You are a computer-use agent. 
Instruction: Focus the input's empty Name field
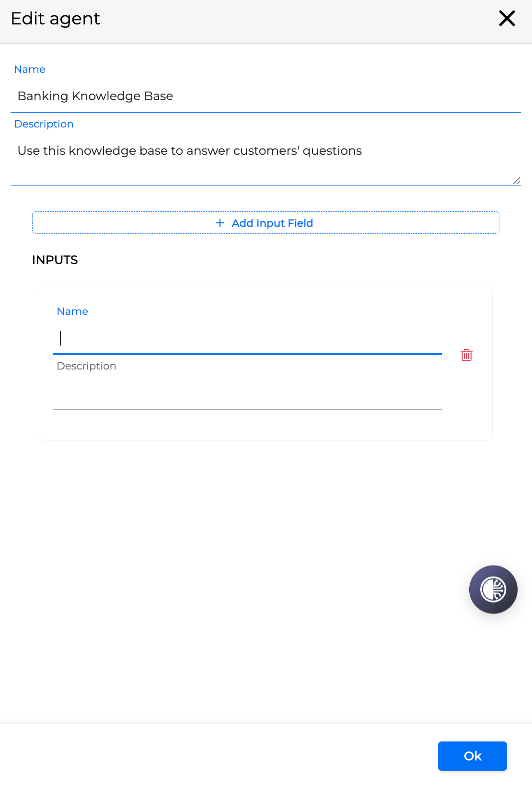click(x=247, y=339)
